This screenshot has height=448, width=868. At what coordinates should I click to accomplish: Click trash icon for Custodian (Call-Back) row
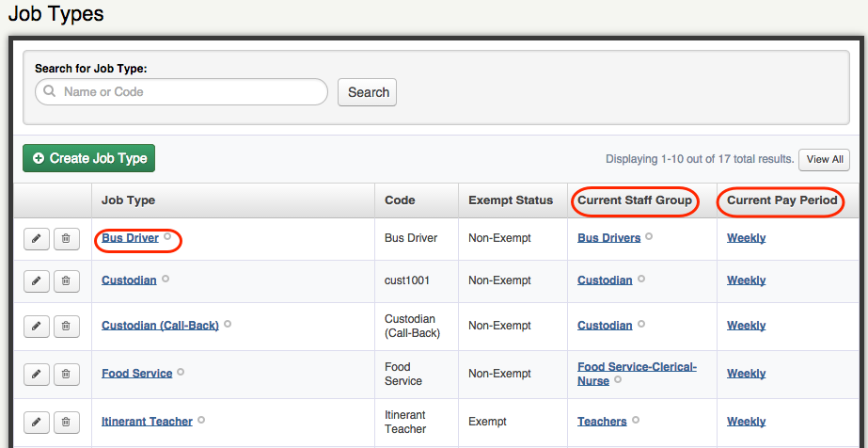67,327
